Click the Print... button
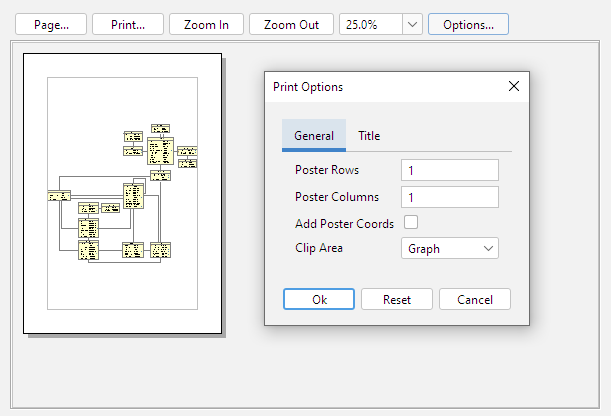The height and width of the screenshot is (416, 611). pos(128,24)
